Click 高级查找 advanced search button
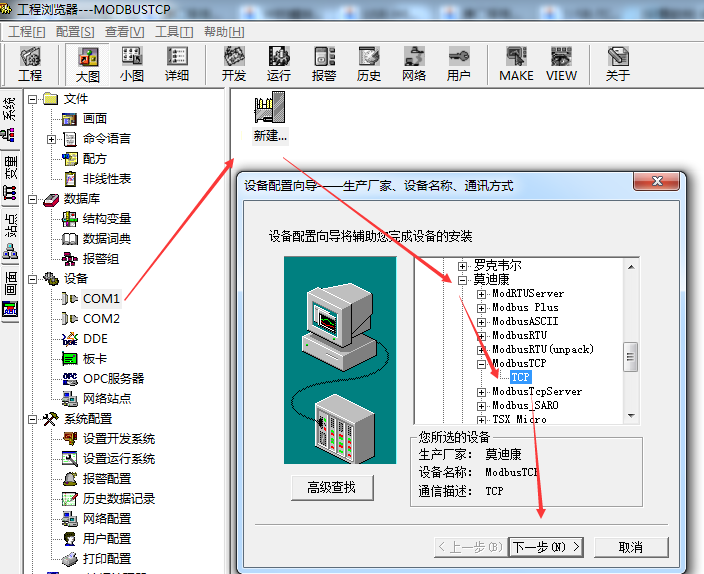The height and width of the screenshot is (574, 704). click(332, 487)
